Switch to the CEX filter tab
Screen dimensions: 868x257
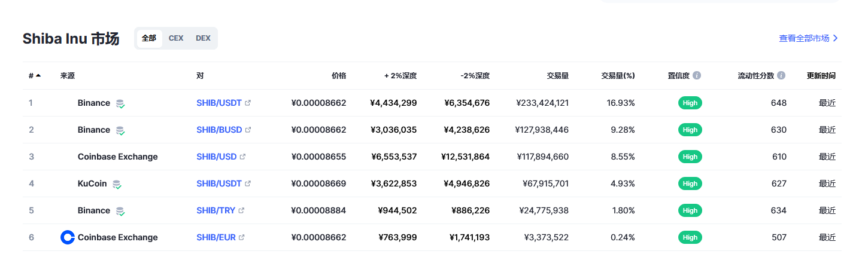[x=176, y=38]
